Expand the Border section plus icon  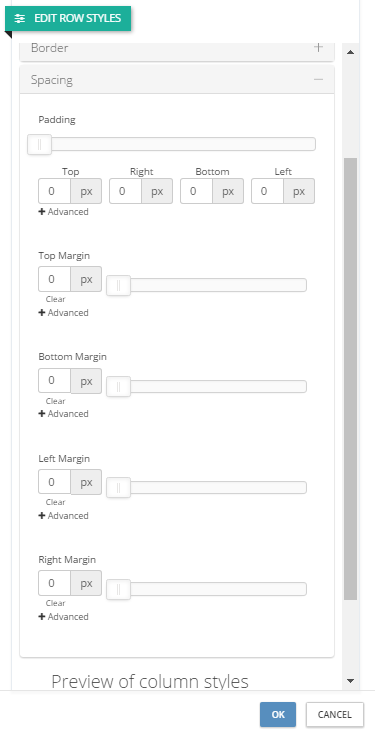(x=318, y=47)
